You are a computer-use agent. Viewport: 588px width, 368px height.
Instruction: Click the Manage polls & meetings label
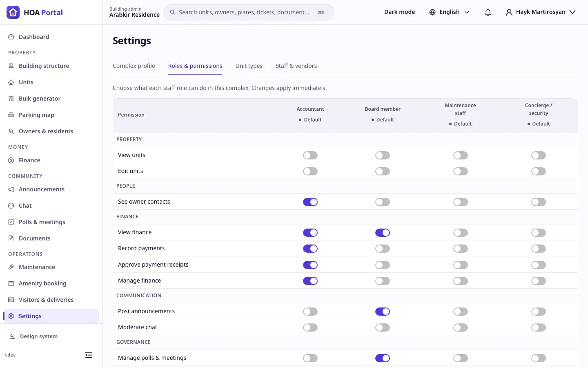tap(152, 358)
